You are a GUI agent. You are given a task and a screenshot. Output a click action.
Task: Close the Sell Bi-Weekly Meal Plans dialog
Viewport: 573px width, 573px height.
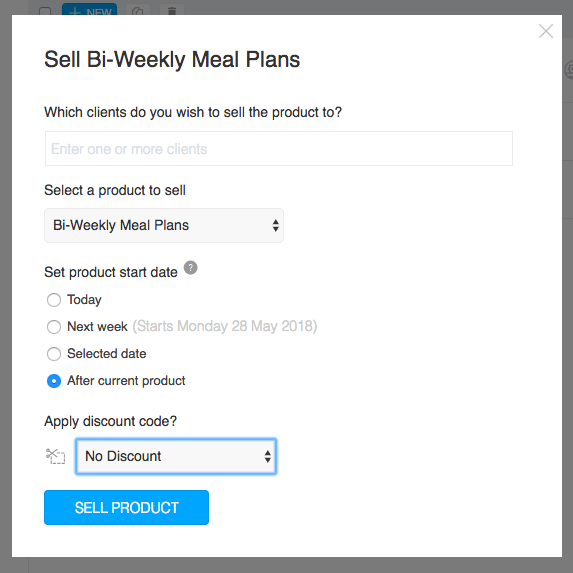point(546,31)
